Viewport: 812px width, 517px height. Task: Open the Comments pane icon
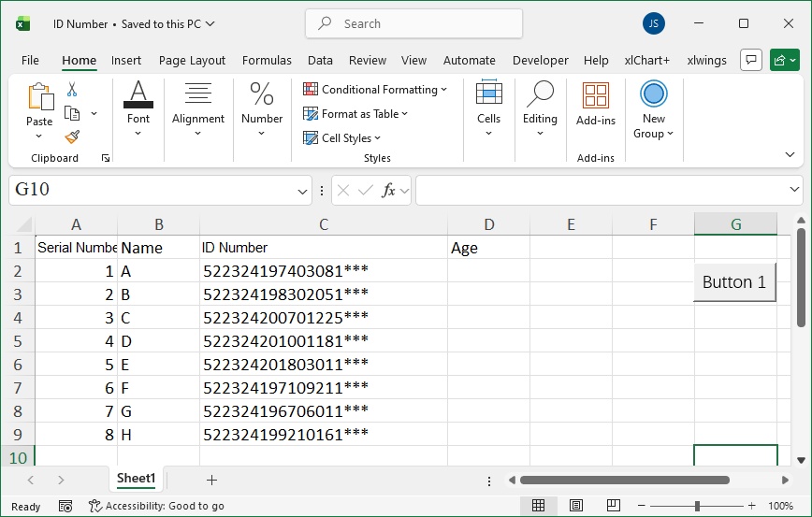click(751, 60)
